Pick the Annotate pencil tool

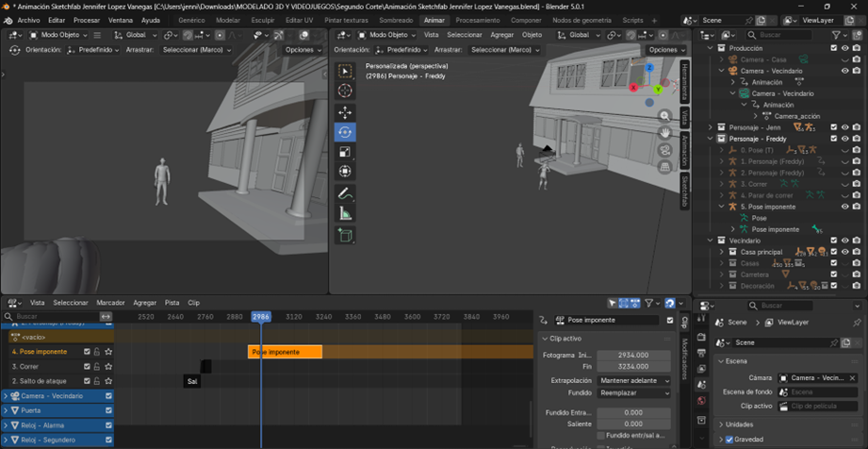click(345, 193)
